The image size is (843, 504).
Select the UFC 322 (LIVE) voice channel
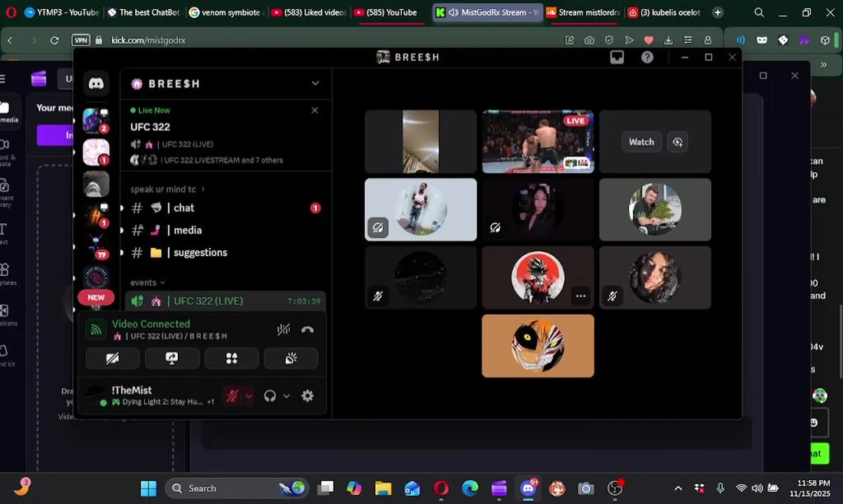225,301
